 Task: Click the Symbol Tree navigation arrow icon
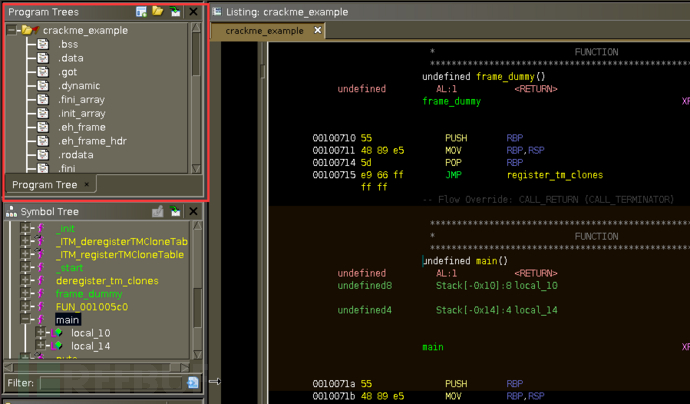[176, 212]
